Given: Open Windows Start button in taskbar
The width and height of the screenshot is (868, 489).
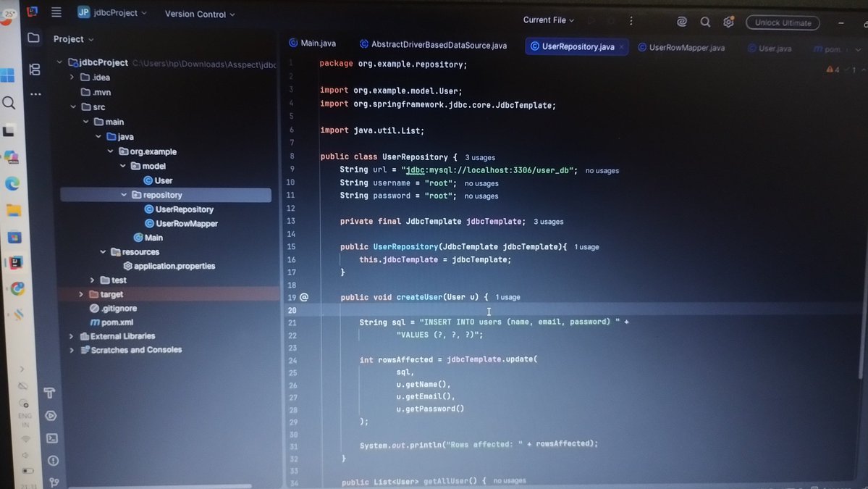Looking at the screenshot, I should (7, 75).
